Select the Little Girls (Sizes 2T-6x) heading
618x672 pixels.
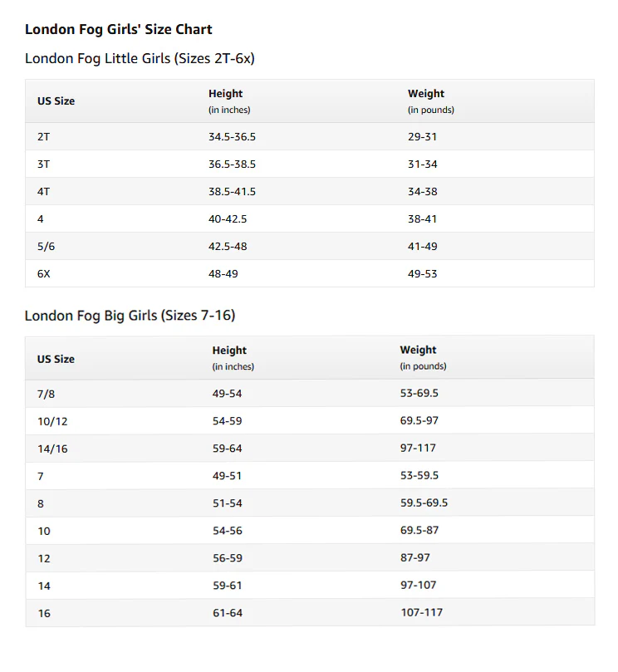140,58
